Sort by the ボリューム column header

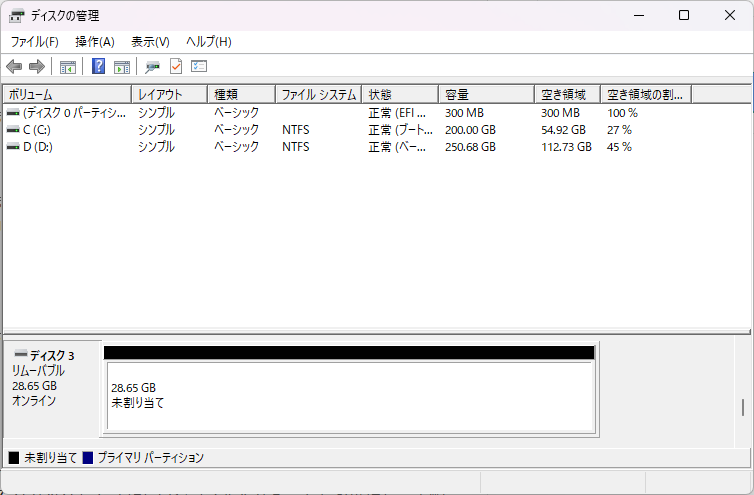point(67,94)
